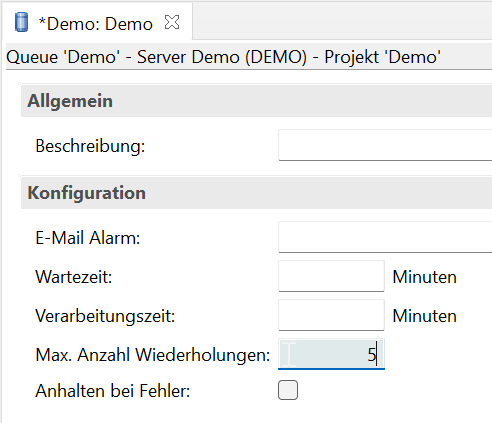Select the *Demo: Demo tab label
The height and width of the screenshot is (423, 492).
click(x=96, y=24)
